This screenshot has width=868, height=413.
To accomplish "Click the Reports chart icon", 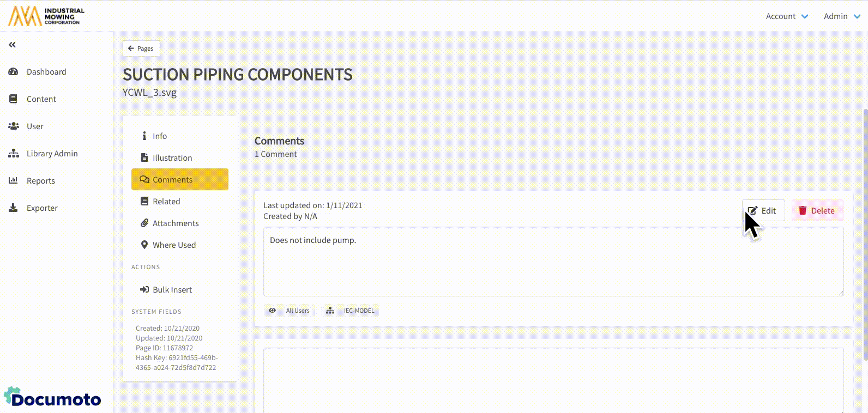I will pos(13,181).
